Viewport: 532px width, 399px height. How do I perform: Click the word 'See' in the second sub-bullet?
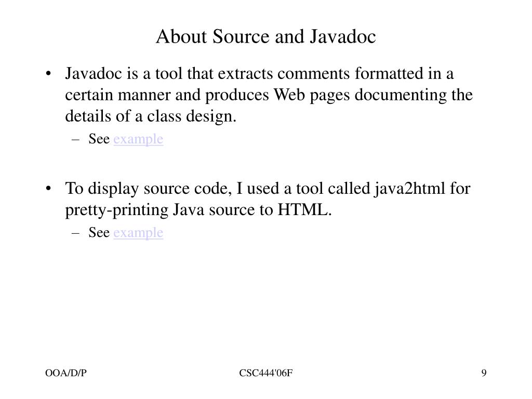point(99,233)
